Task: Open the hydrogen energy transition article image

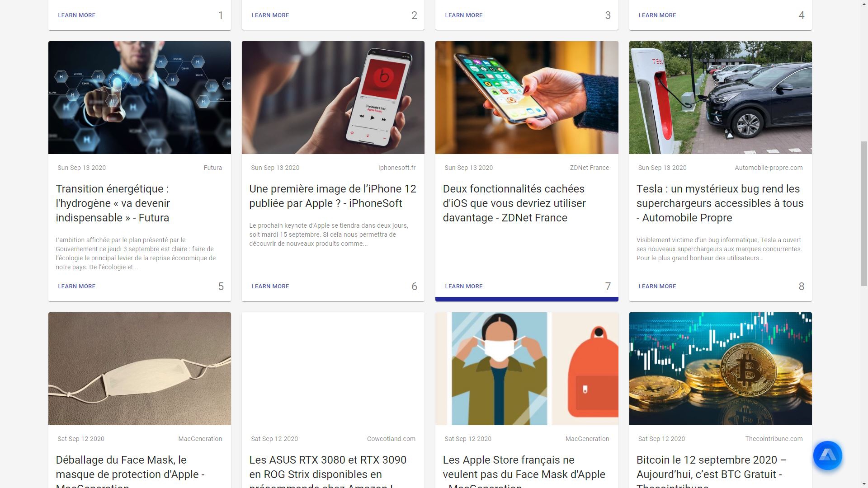Action: pyautogui.click(x=139, y=98)
